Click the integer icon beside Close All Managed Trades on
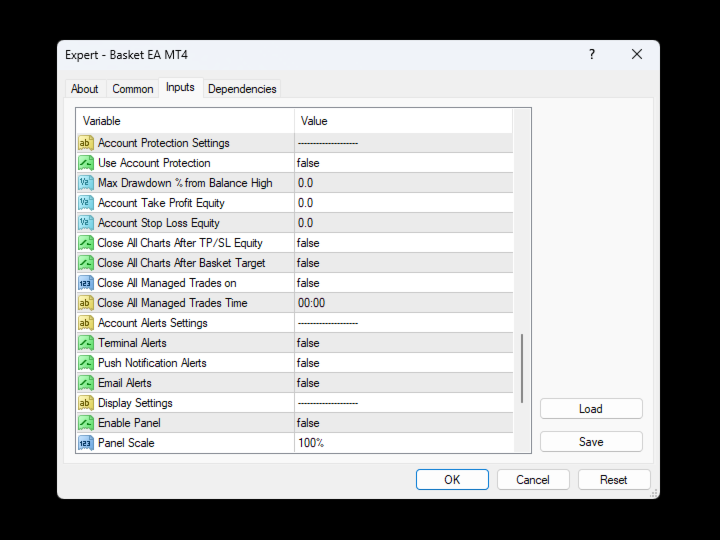The width and height of the screenshot is (720, 540). pyautogui.click(x=85, y=283)
